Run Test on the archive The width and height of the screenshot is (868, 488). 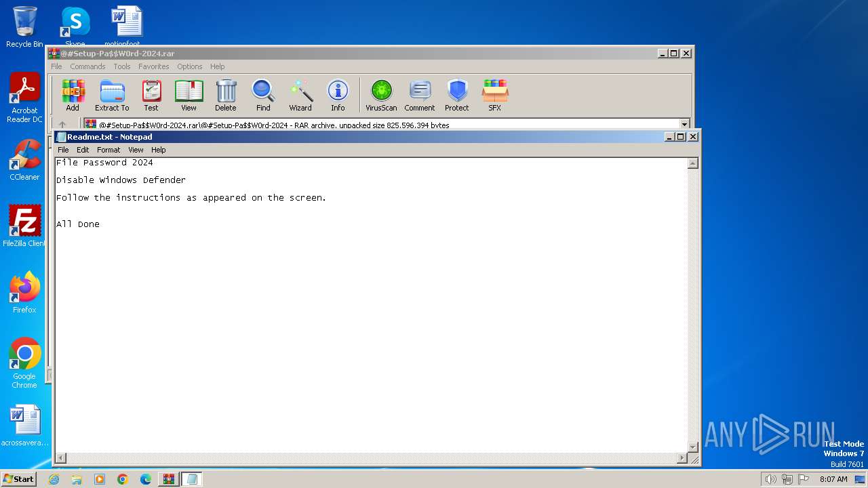point(151,96)
